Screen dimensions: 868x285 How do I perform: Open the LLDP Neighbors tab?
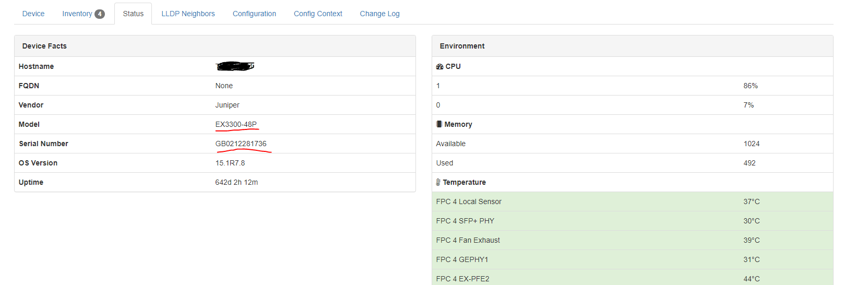coord(188,14)
